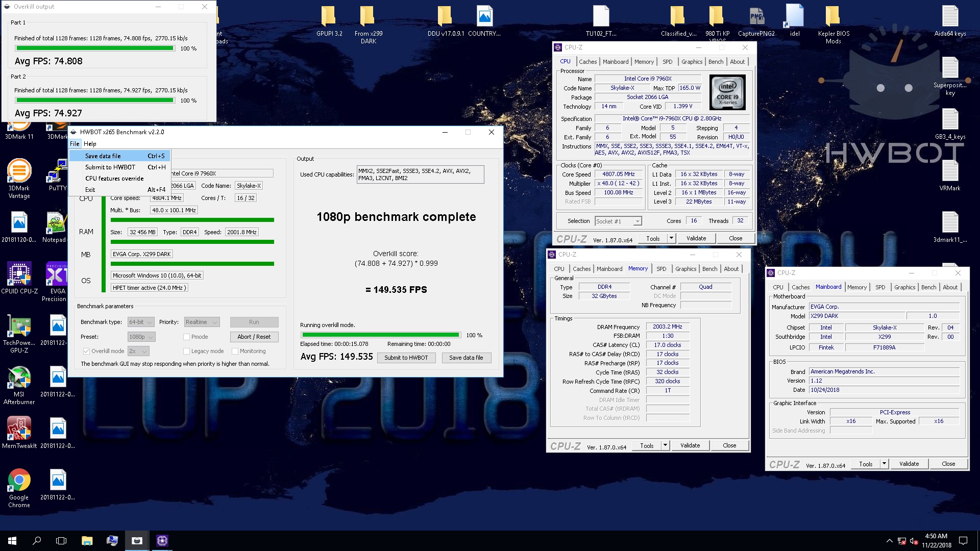Select the DDU v17.0.9.1 folder icon
Screen dimensions: 980x551
446,21
